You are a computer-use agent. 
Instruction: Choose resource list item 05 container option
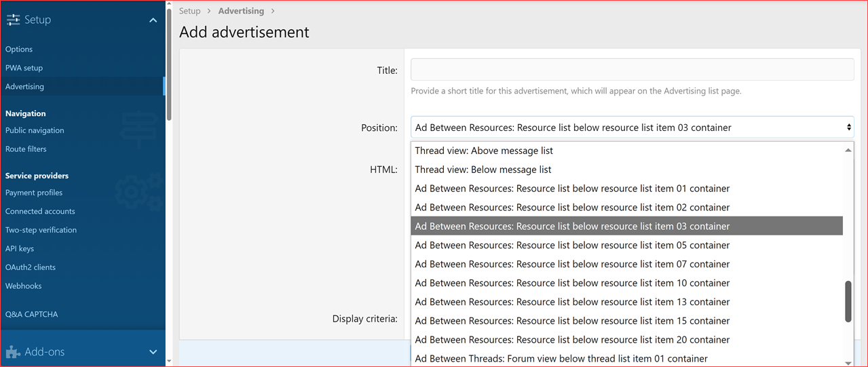572,246
